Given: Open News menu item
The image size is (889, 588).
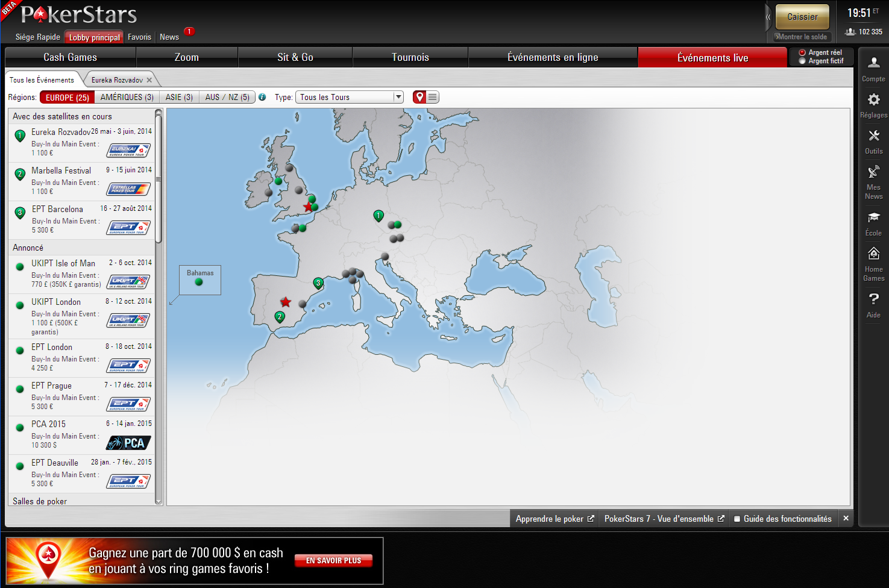Looking at the screenshot, I should (x=169, y=37).
